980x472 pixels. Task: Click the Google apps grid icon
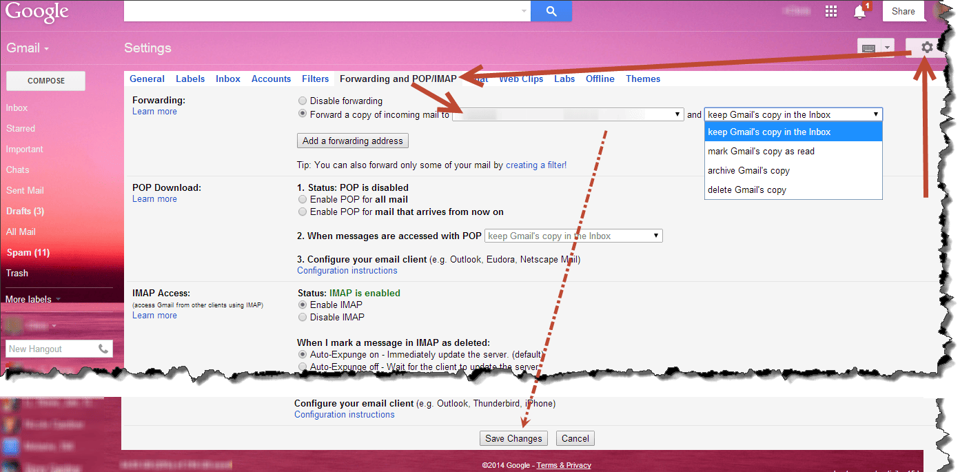pos(831,11)
